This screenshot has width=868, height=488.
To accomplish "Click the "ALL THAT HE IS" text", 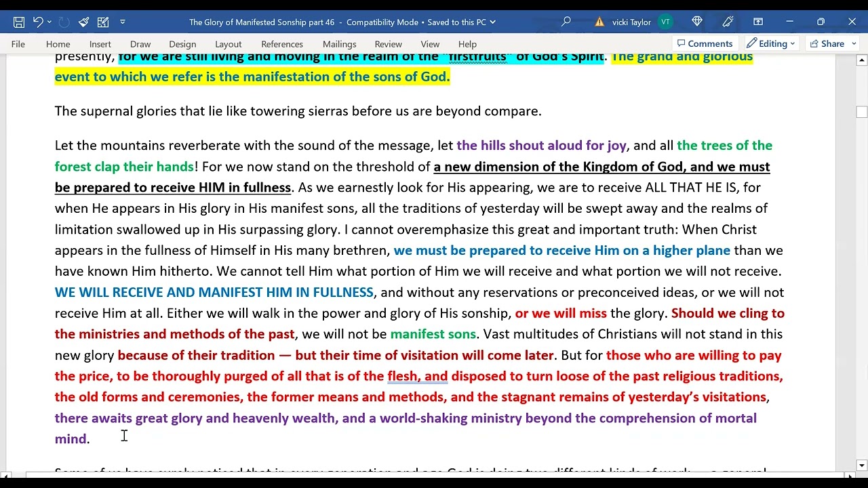I will coord(692,188).
